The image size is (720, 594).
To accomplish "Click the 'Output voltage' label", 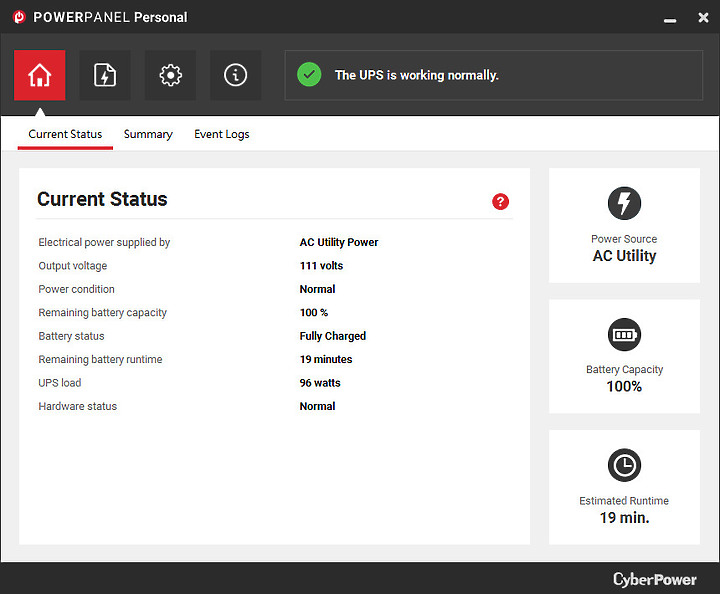I will coord(73,266).
